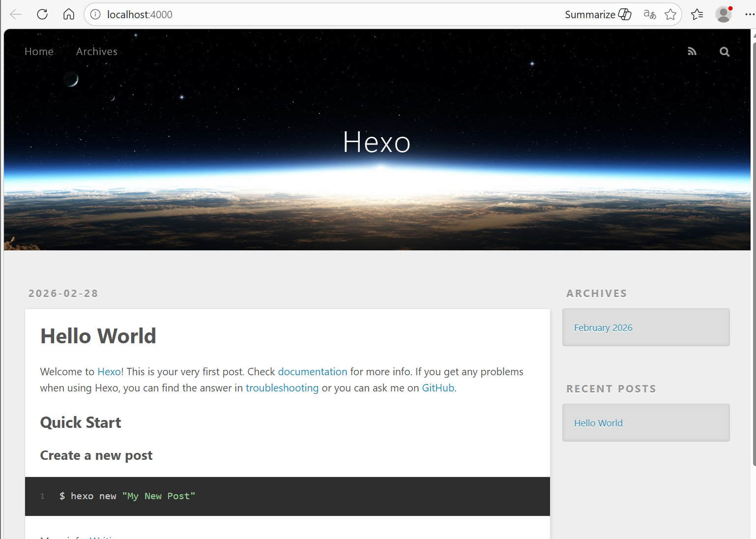756x539 pixels.
Task: Click the browser back arrow
Action: pyautogui.click(x=16, y=14)
